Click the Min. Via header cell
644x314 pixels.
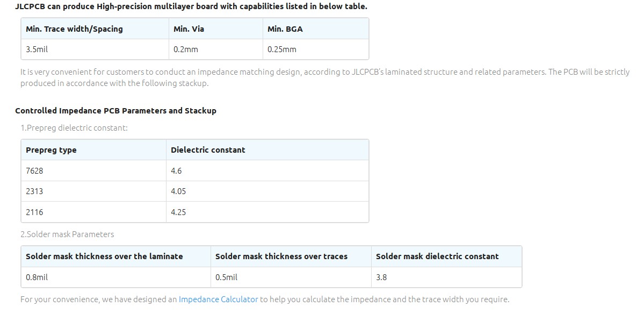point(215,29)
